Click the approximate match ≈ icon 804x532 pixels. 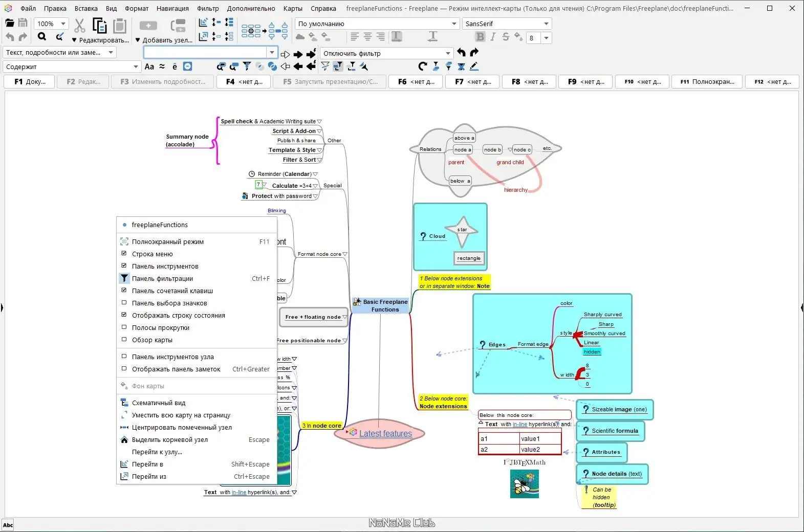162,66
